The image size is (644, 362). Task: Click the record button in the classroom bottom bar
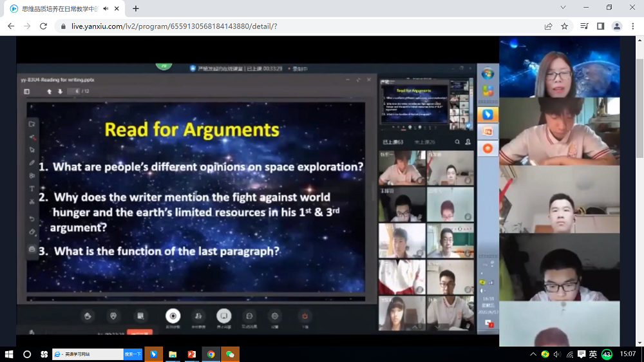(173, 316)
